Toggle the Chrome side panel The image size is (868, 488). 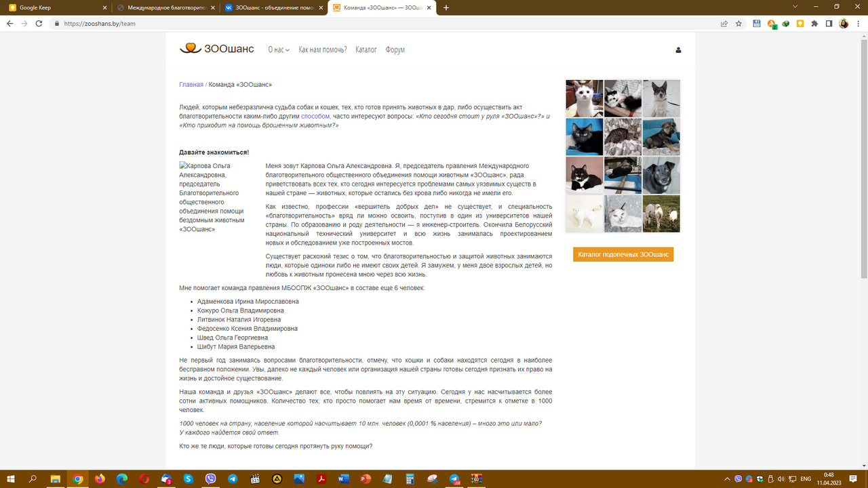tap(829, 23)
